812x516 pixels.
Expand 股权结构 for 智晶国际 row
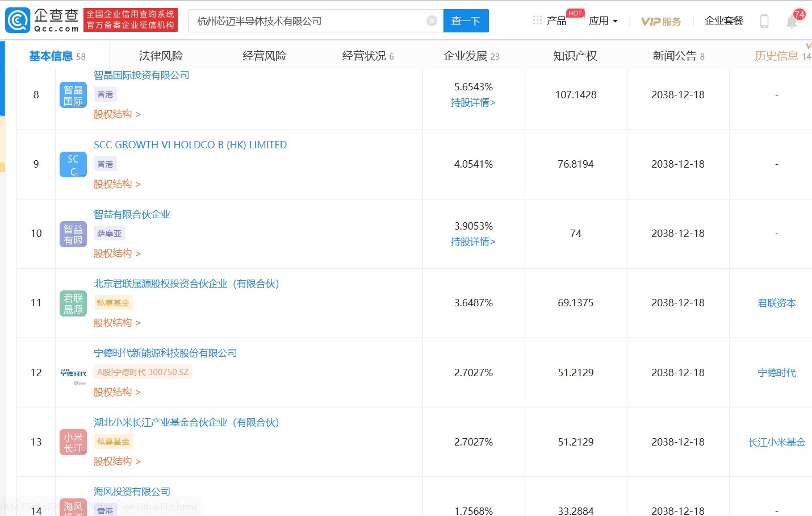point(117,114)
